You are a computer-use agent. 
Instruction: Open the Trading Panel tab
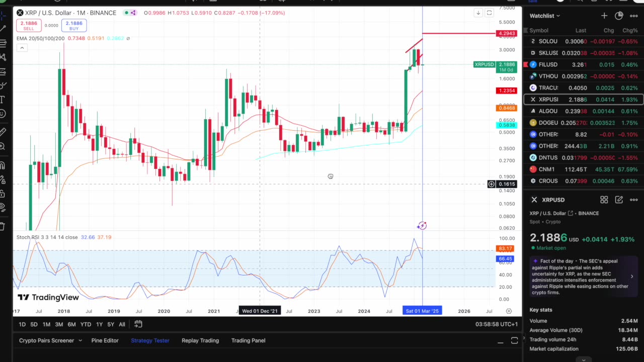[x=248, y=340]
